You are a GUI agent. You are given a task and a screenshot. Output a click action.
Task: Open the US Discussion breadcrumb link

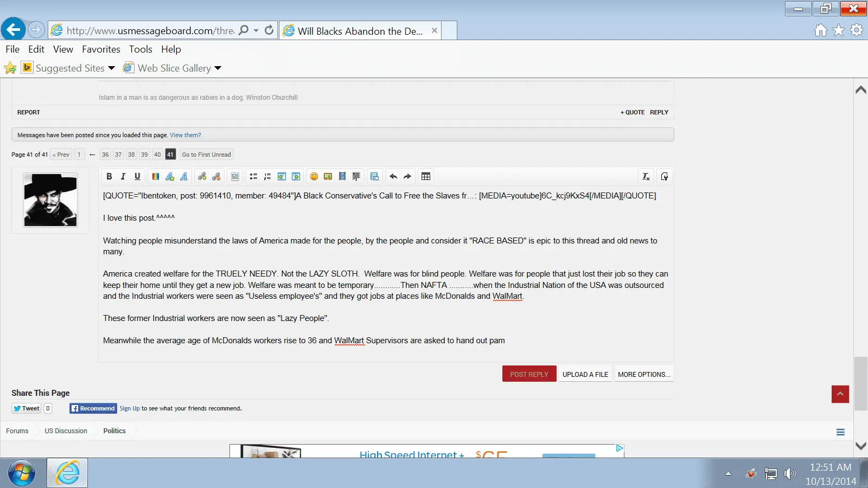[x=66, y=431]
